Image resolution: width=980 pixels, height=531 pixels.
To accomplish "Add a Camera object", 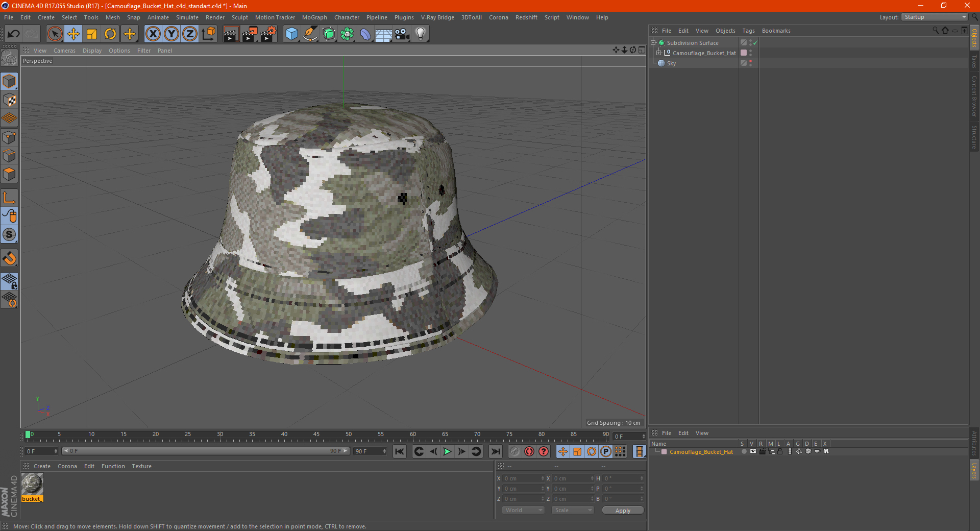I will tap(402, 34).
